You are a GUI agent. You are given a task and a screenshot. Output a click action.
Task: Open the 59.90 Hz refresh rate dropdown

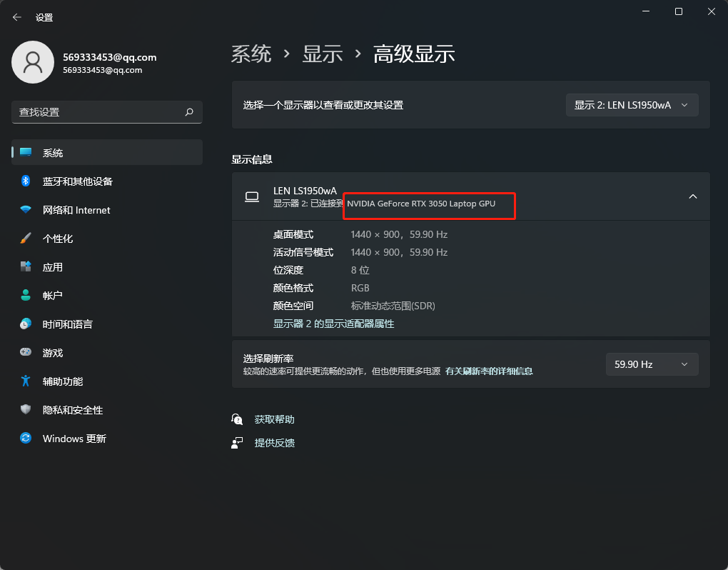click(652, 364)
